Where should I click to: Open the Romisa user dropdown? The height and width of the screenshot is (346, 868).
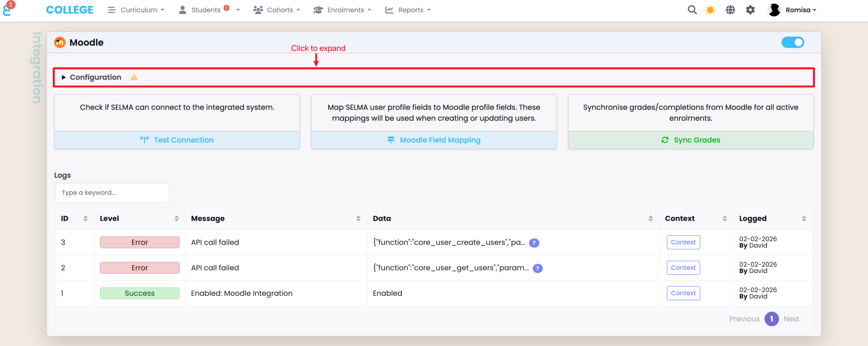pyautogui.click(x=792, y=10)
